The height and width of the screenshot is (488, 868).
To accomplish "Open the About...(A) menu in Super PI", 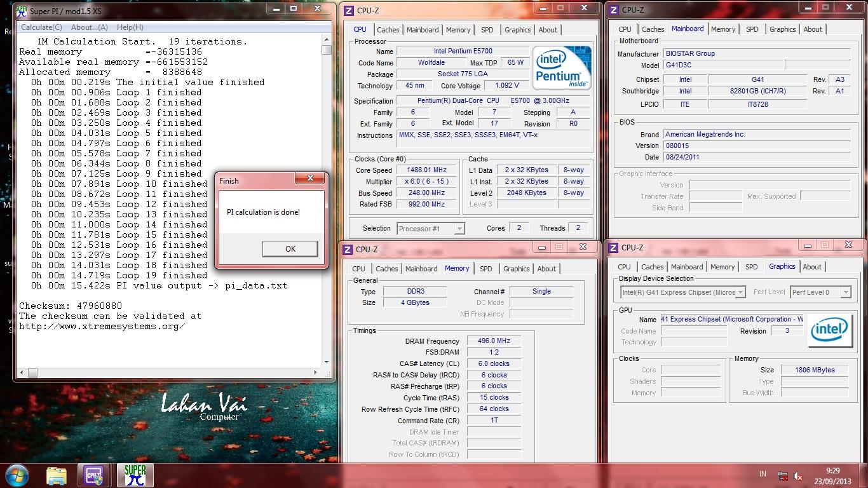I will click(x=89, y=27).
